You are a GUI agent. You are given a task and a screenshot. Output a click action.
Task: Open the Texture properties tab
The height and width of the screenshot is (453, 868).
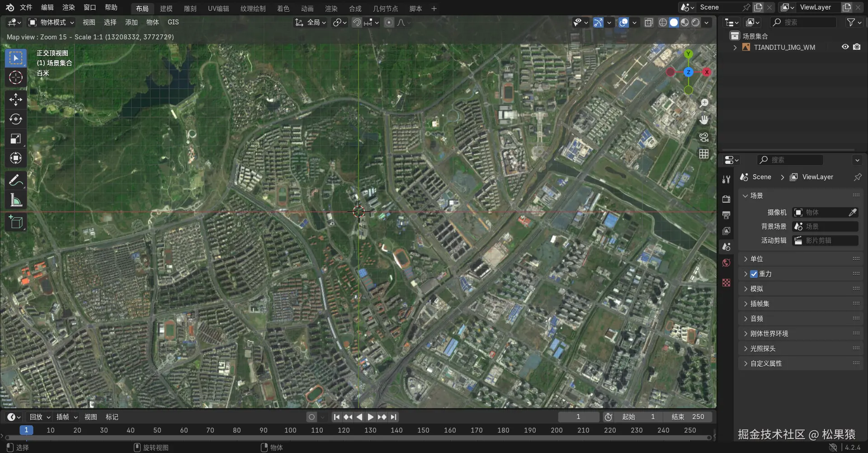(726, 283)
